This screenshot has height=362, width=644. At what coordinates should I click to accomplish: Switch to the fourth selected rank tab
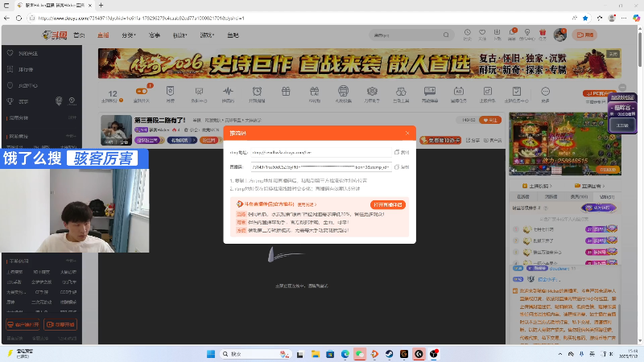607,196
